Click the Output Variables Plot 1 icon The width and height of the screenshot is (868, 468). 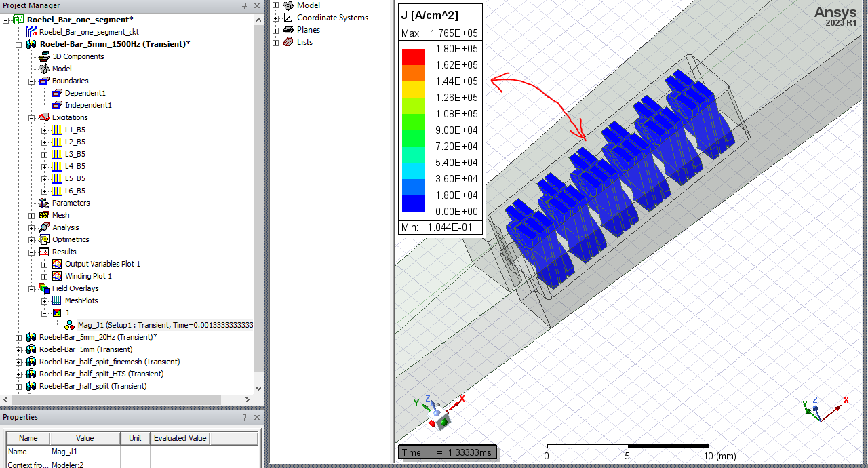57,264
